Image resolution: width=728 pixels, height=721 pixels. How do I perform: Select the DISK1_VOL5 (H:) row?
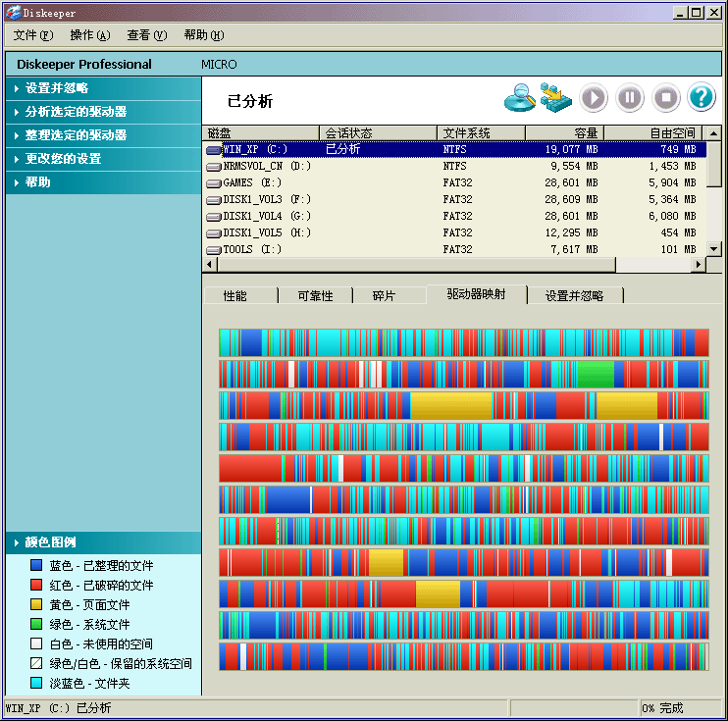(x=455, y=233)
